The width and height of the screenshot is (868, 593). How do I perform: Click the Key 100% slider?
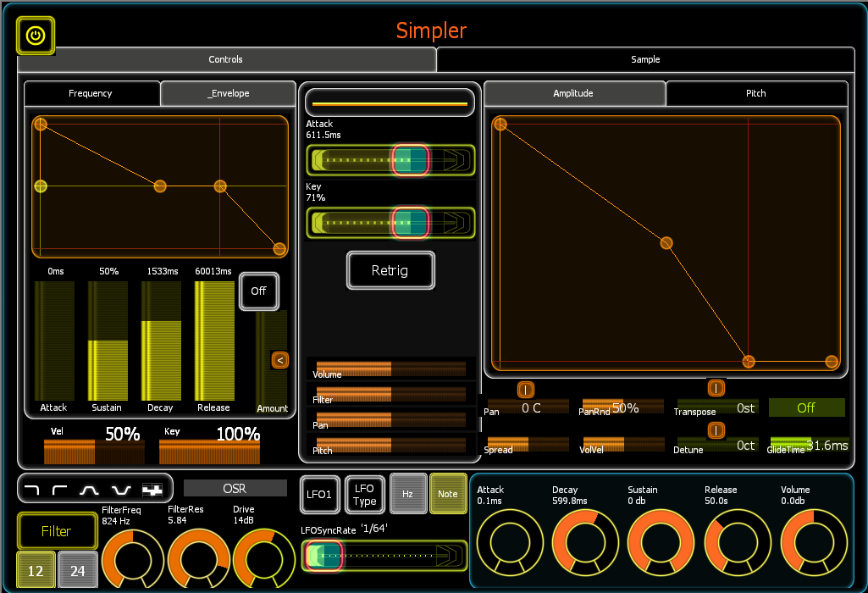209,452
